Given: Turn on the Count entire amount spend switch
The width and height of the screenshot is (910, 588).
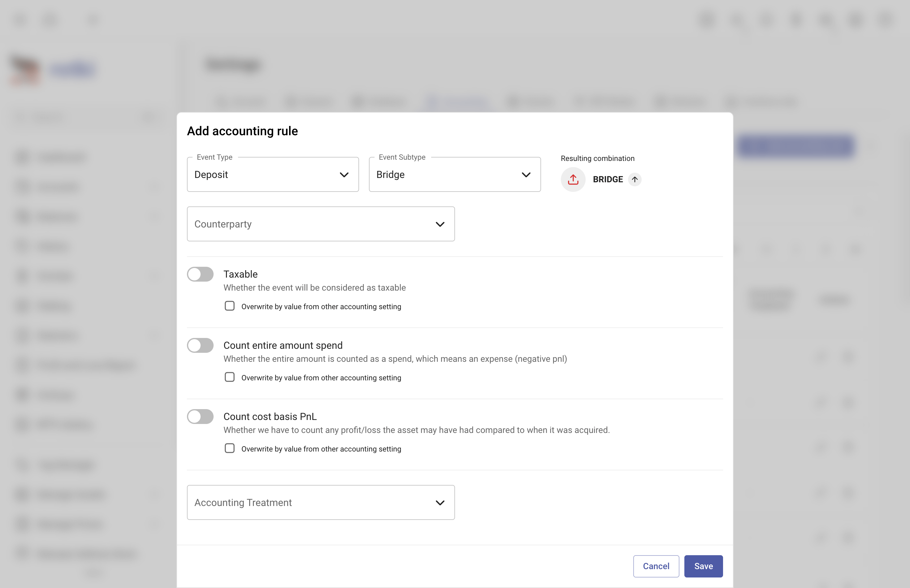Looking at the screenshot, I should pyautogui.click(x=200, y=345).
